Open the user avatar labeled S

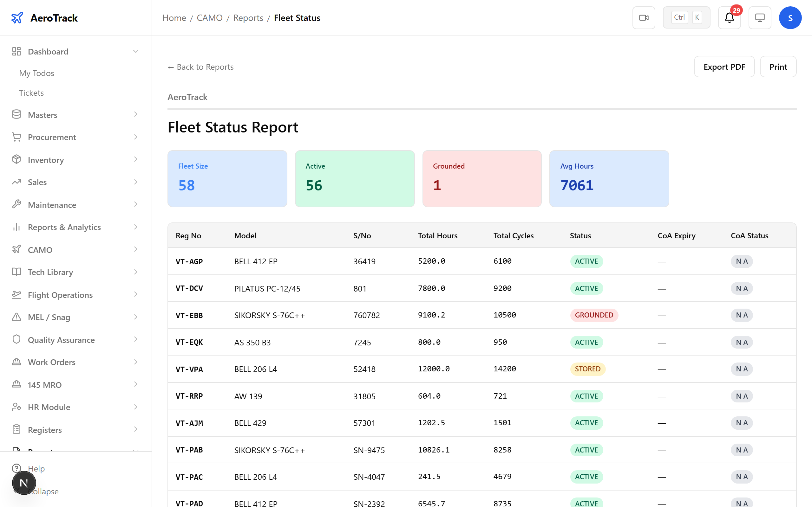click(x=790, y=17)
